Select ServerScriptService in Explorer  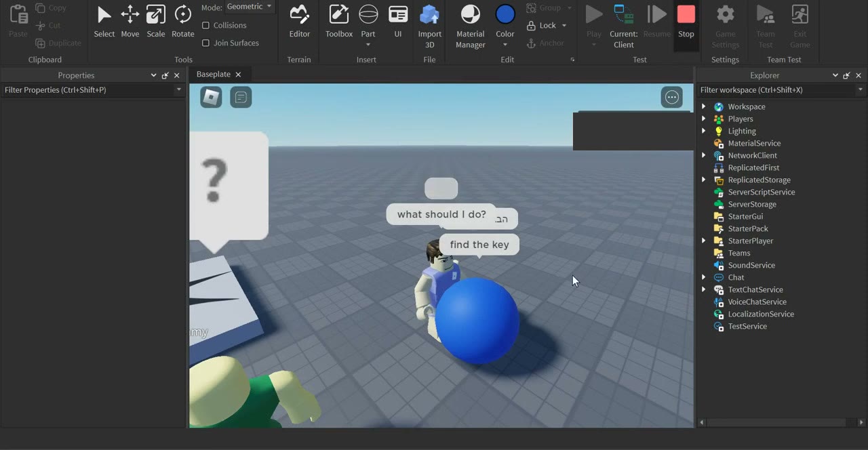click(761, 192)
